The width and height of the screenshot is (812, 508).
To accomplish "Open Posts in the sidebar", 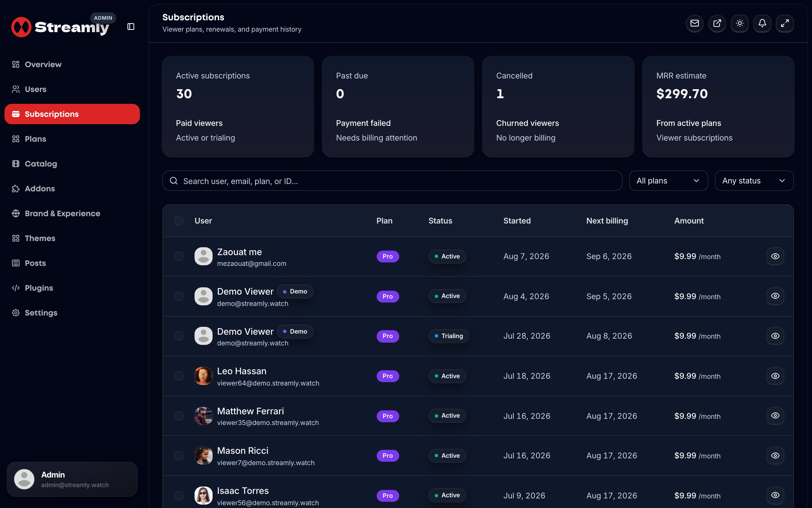I will 72,263.
